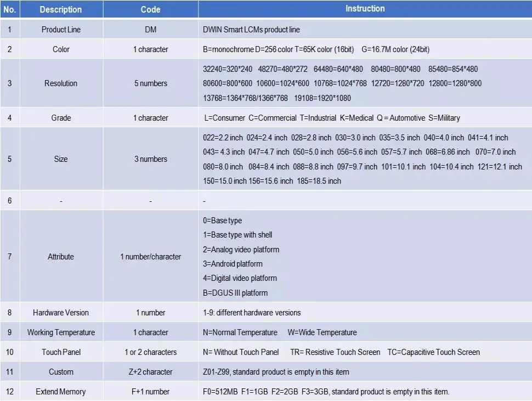Click the '1 number' code cell

(151, 313)
